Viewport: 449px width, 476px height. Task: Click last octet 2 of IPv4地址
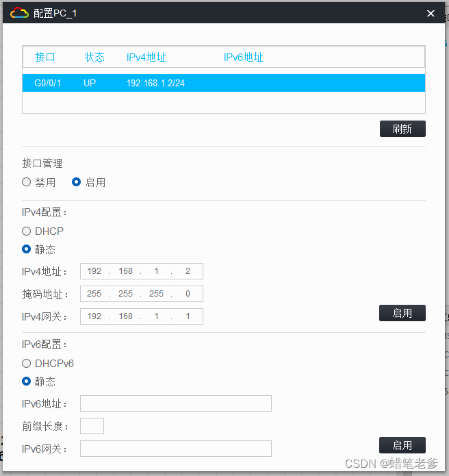tap(188, 271)
